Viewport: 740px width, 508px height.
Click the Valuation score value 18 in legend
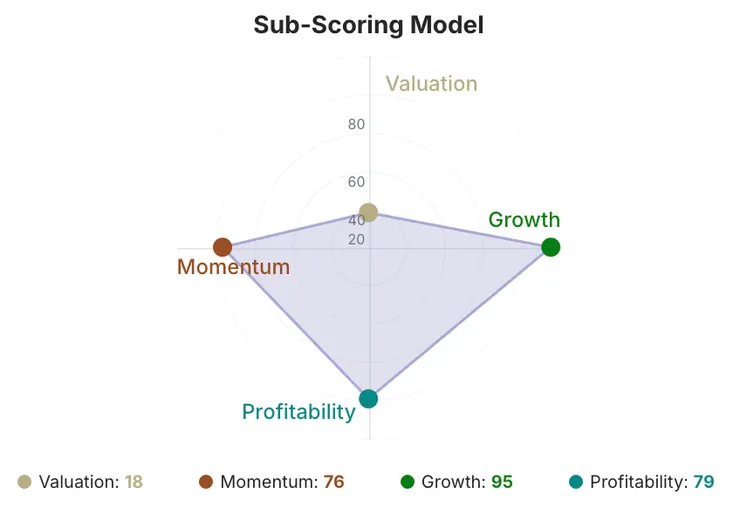(x=134, y=482)
